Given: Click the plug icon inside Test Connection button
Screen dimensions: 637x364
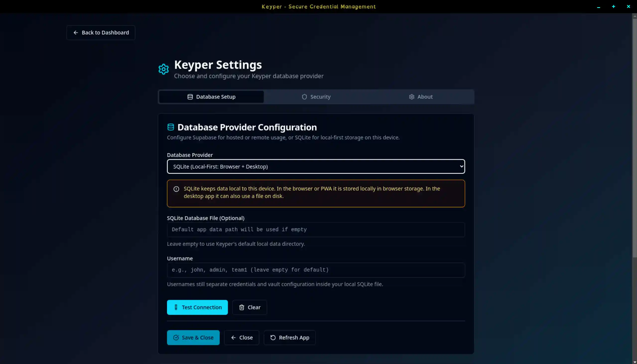Looking at the screenshot, I should pyautogui.click(x=176, y=307).
